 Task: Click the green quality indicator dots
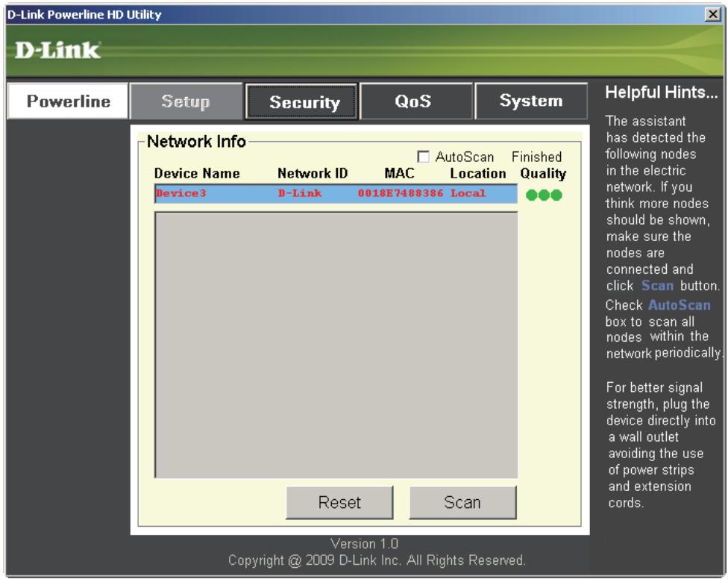pyautogui.click(x=544, y=195)
